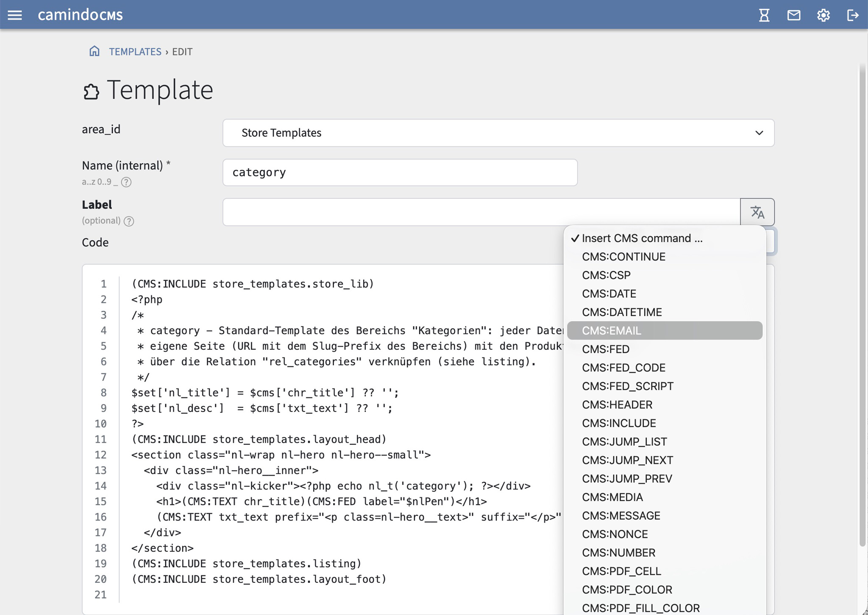Show help for Label optional hint

[x=129, y=221]
